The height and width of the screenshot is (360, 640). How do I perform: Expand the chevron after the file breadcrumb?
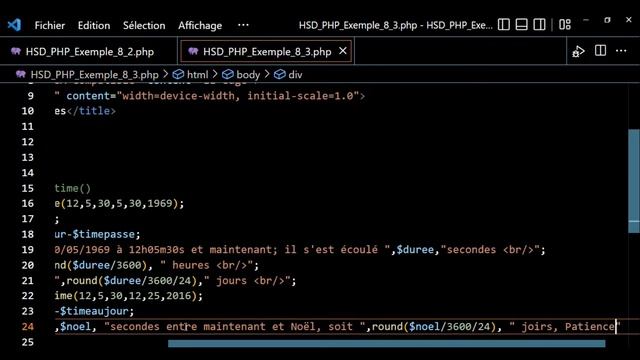[165, 74]
